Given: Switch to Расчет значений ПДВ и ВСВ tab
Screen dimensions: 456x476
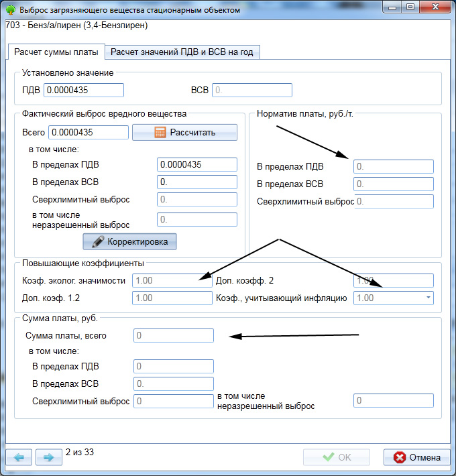Looking at the screenshot, I should [x=182, y=52].
